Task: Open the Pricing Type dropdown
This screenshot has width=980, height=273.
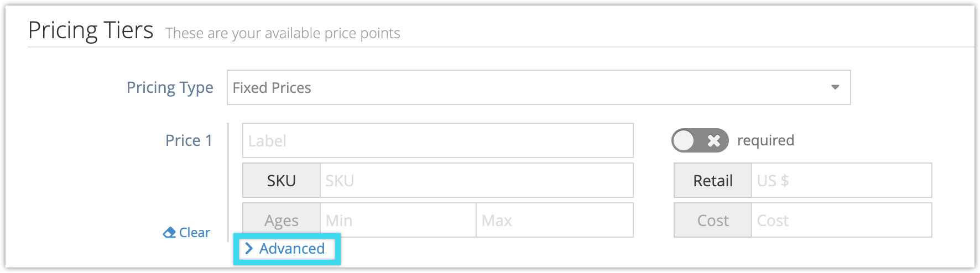Action: pyautogui.click(x=538, y=87)
